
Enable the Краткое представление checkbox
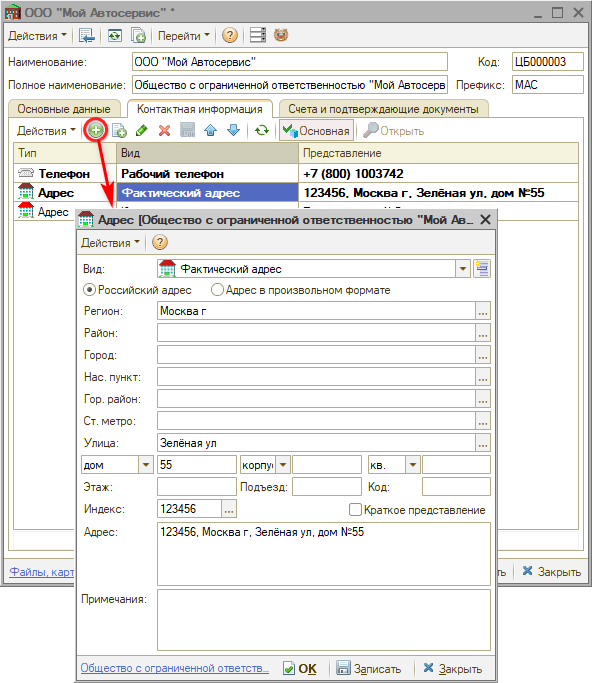coord(355,509)
